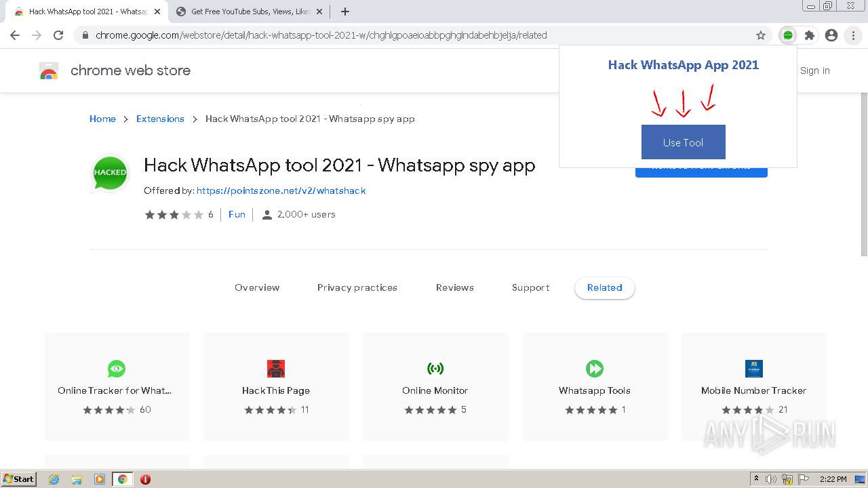Click the Action Center flag tray icon
The image size is (868, 488).
[804, 479]
